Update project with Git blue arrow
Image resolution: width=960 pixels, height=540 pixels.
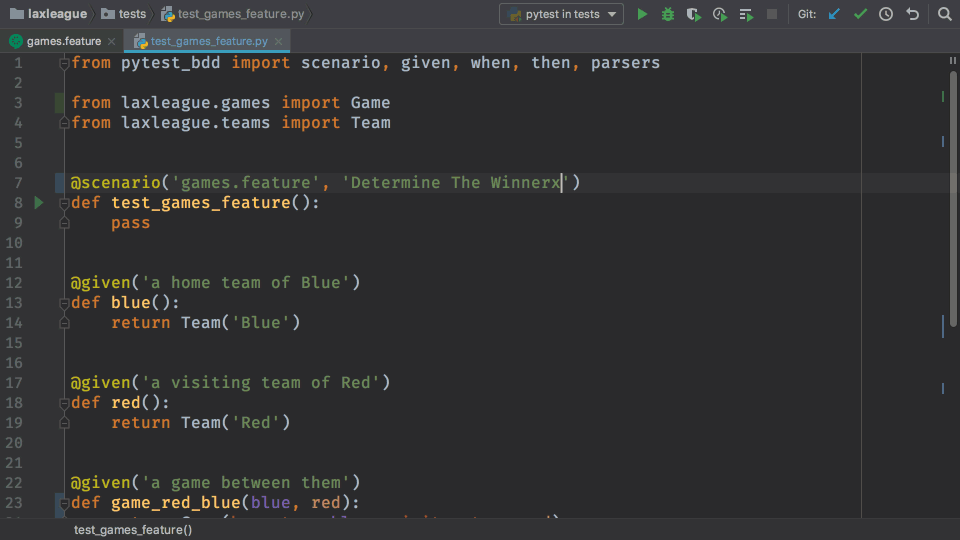click(834, 14)
